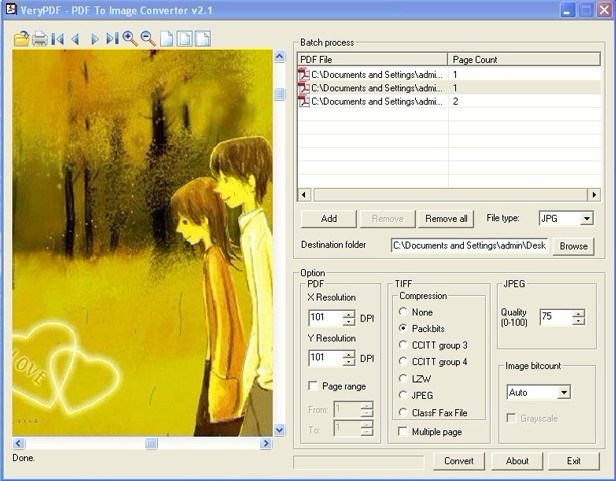616x481 pixels.
Task: Open the Image bitcount Auto dropdown
Action: tap(564, 392)
